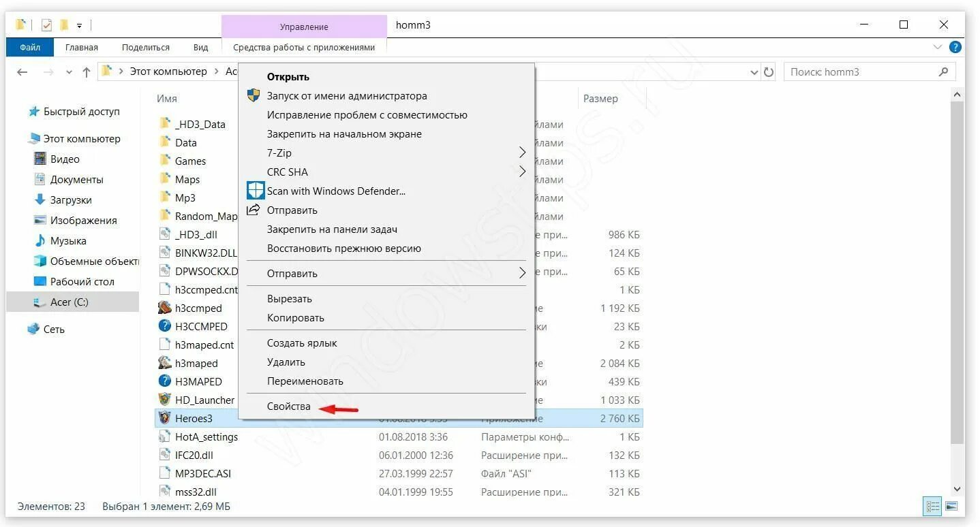
Task: Click the search magnifier icon
Action: click(x=944, y=71)
